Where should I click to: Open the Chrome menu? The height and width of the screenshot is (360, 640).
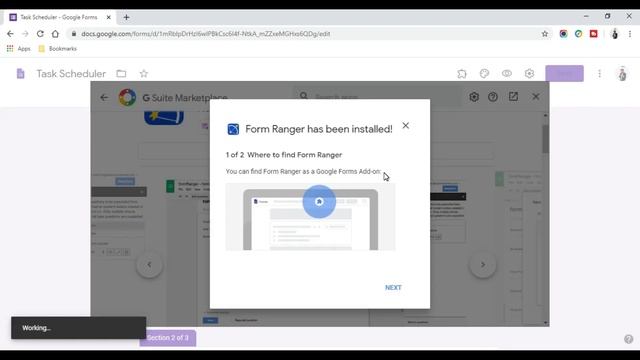[x=630, y=34]
